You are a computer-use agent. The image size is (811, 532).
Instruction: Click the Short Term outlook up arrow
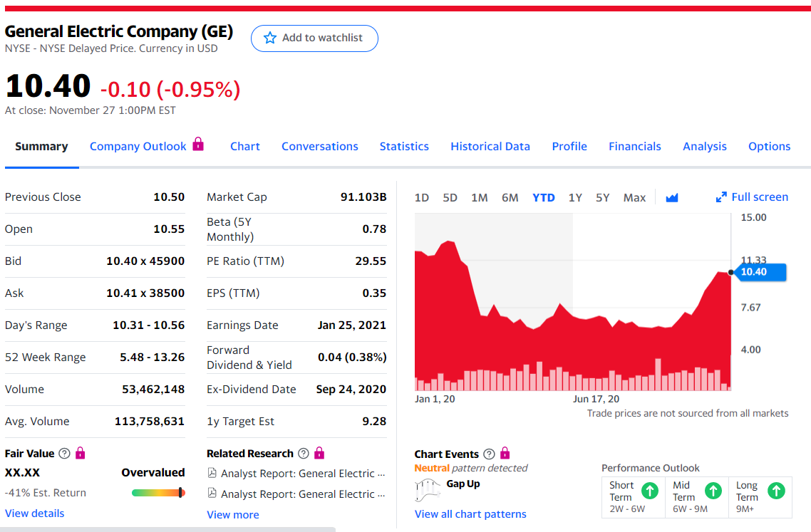[649, 490]
